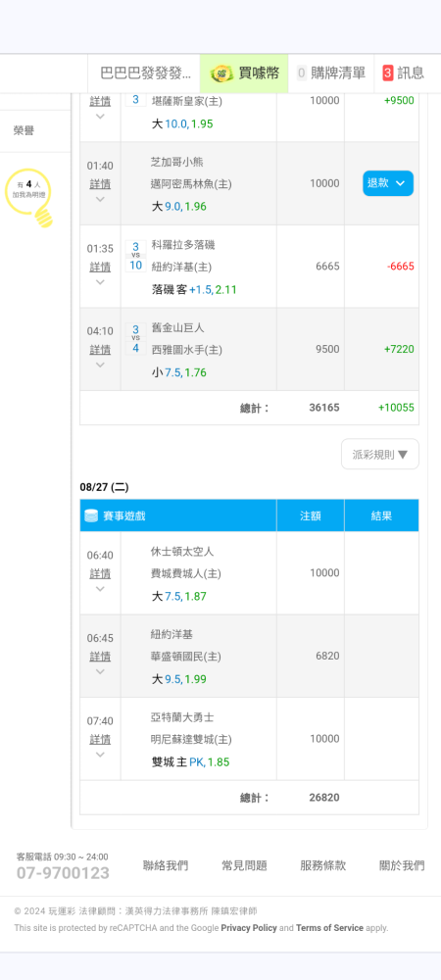The image size is (441, 980).
Task: Click the database icon beside 賽事遊戲
Action: [x=91, y=515]
